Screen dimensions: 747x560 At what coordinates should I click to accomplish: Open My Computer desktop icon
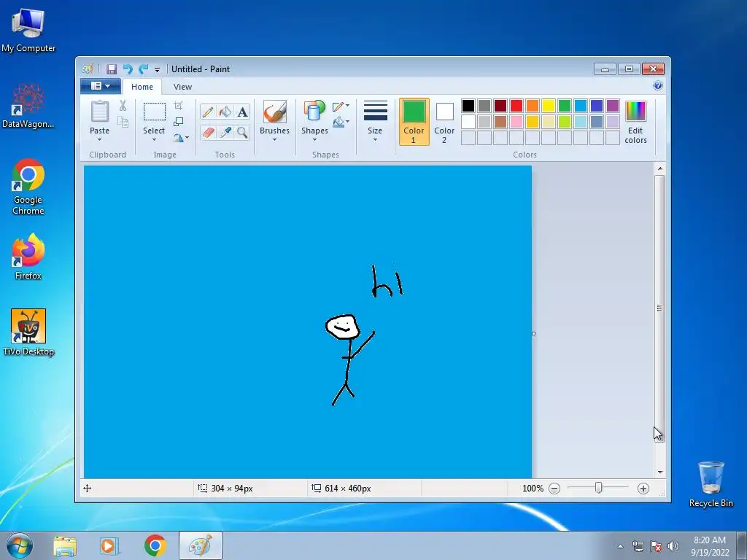(x=28, y=30)
